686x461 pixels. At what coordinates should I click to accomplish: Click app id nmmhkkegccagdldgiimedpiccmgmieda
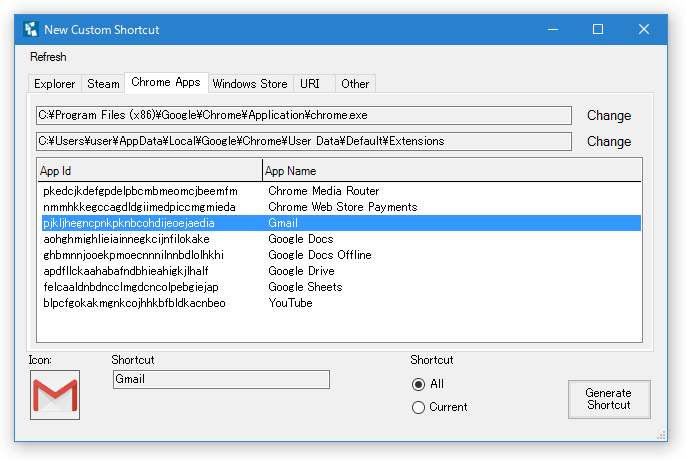point(139,207)
